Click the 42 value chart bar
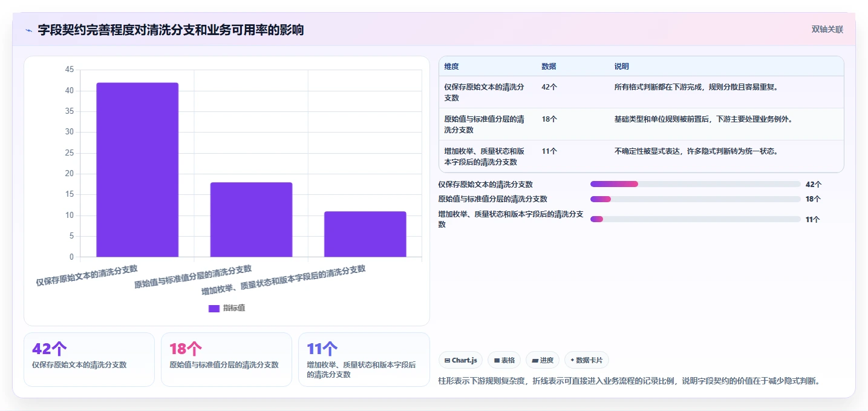This screenshot has width=868, height=411. [x=137, y=169]
